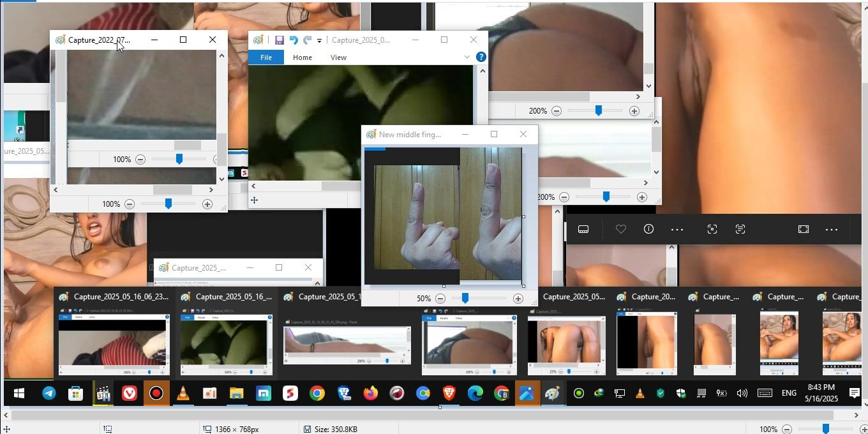
Task: Open Paint Help via the blue question mark
Action: [481, 57]
